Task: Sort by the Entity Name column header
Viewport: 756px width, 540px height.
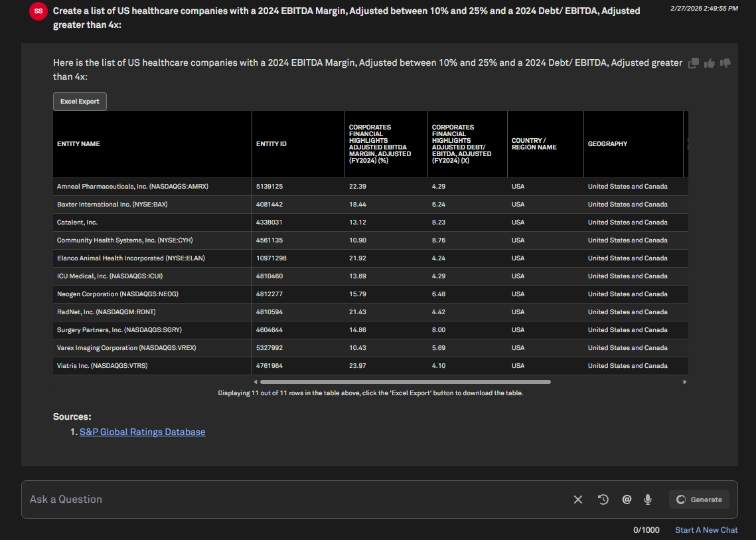Action: click(x=78, y=144)
